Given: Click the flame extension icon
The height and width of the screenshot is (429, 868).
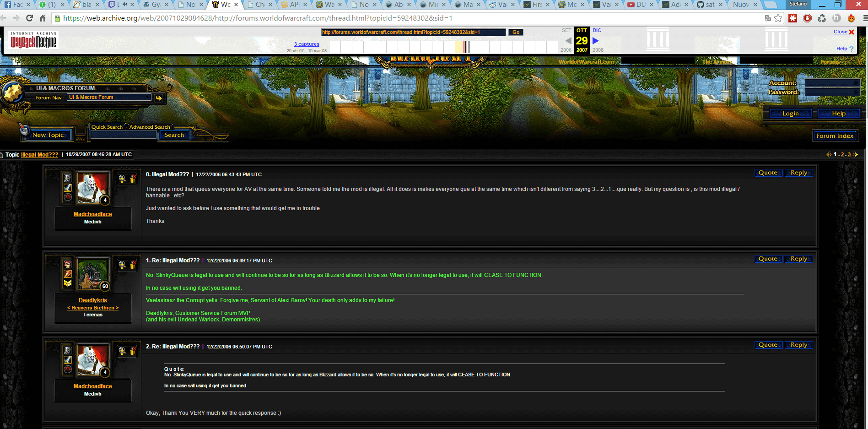Looking at the screenshot, I should pos(852,18).
